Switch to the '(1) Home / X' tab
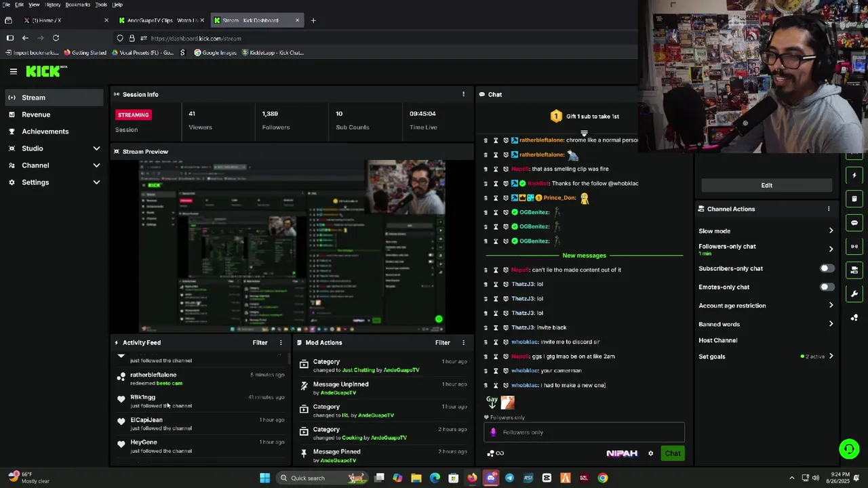Viewport: 868px width, 488px height. tap(64, 20)
